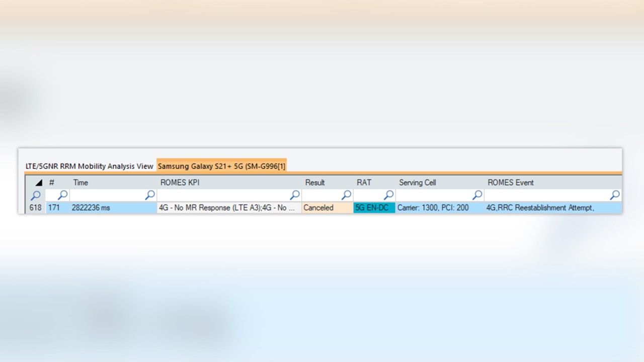The height and width of the screenshot is (362, 644).
Task: Sort by the ROMES KPI column header
Action: pos(180,183)
